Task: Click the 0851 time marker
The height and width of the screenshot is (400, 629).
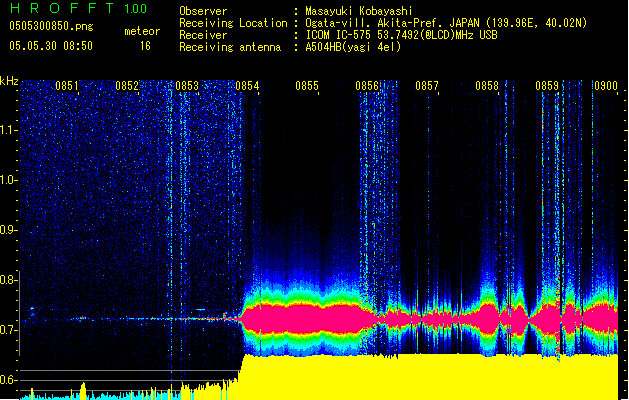Action: 67,86
